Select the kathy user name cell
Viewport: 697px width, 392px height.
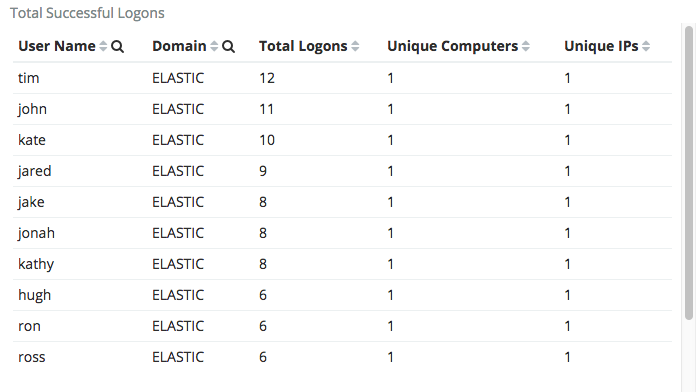pyautogui.click(x=36, y=264)
